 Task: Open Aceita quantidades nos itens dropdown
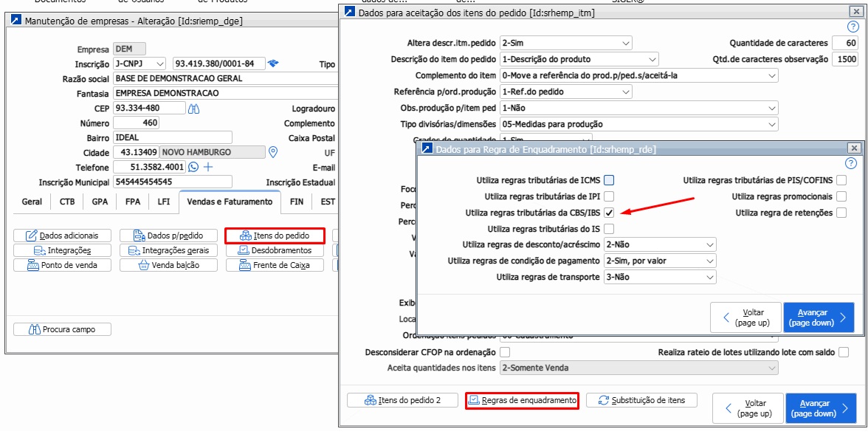click(x=639, y=368)
